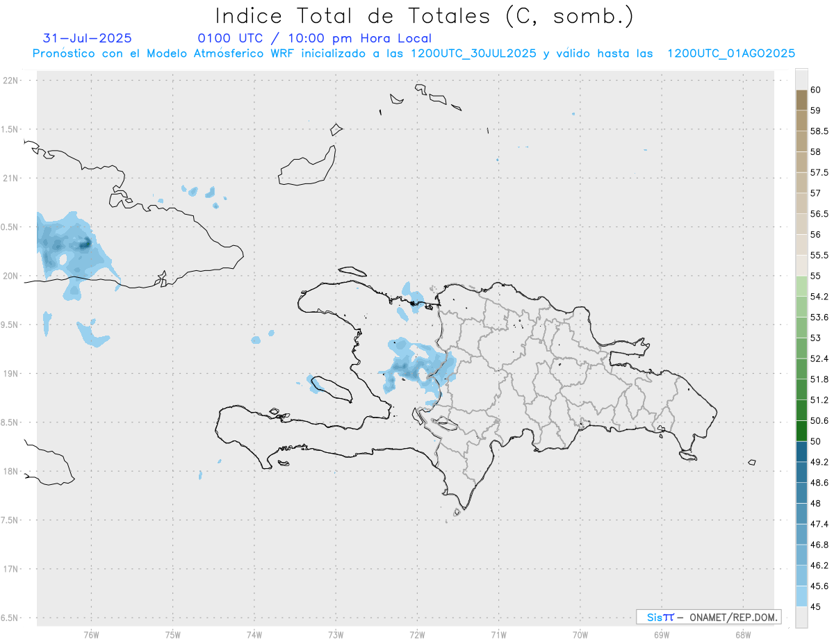
Task: Click legend value "57"
Action: point(816,193)
